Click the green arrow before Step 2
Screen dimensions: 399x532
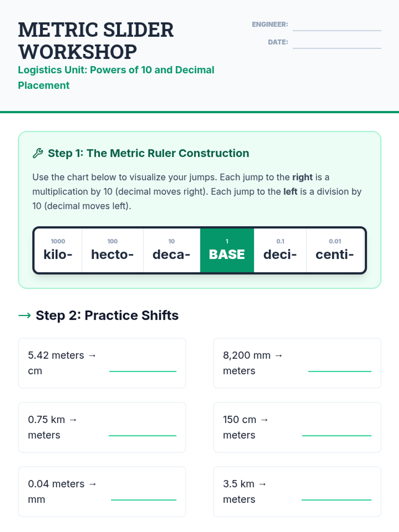(x=25, y=315)
